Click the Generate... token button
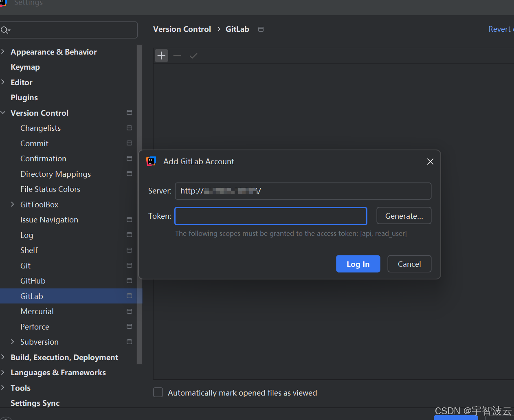The width and height of the screenshot is (514, 420). coord(404,216)
